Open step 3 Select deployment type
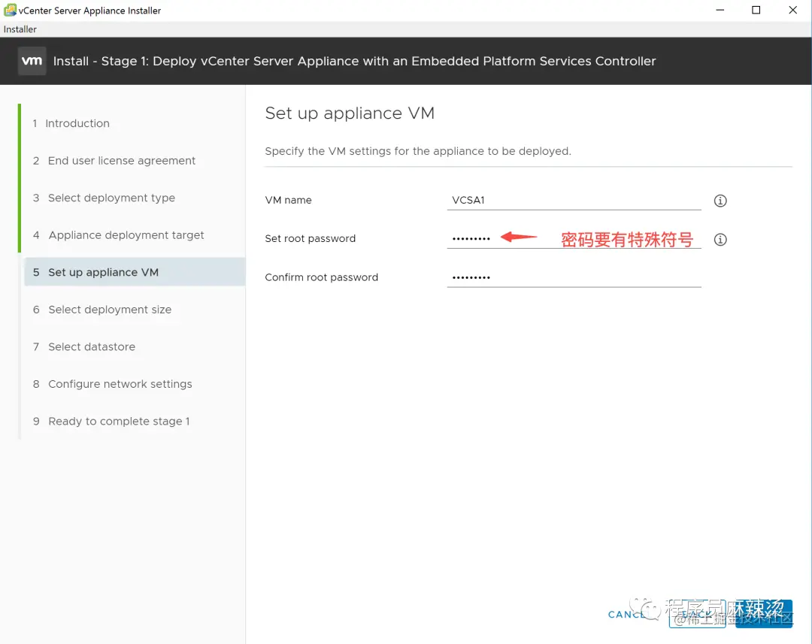812x644 pixels. [x=104, y=198]
